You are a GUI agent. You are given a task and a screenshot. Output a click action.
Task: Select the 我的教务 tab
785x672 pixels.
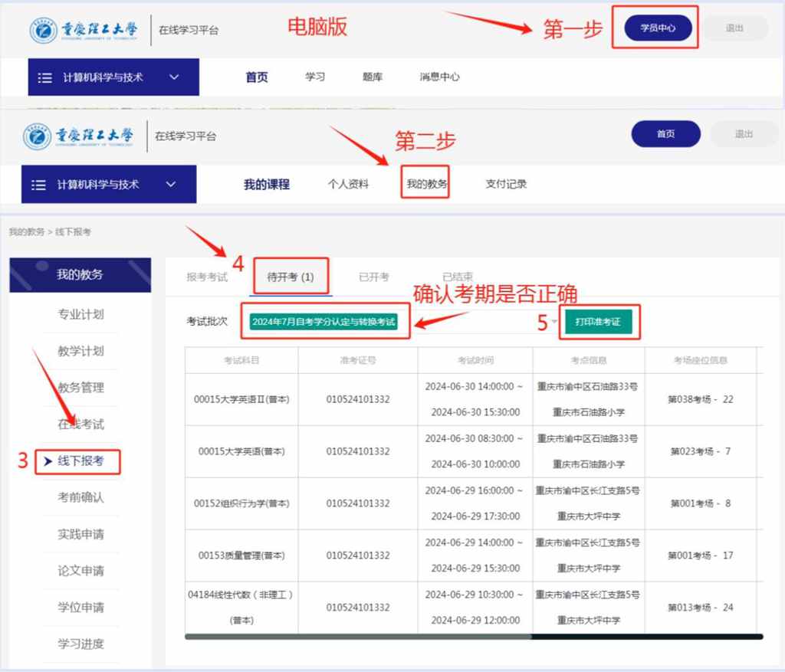tap(426, 184)
